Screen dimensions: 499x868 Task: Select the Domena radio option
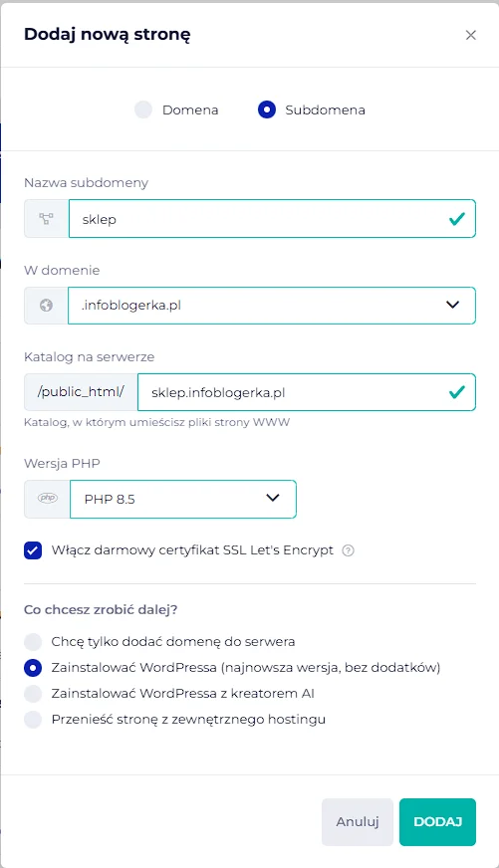click(143, 109)
